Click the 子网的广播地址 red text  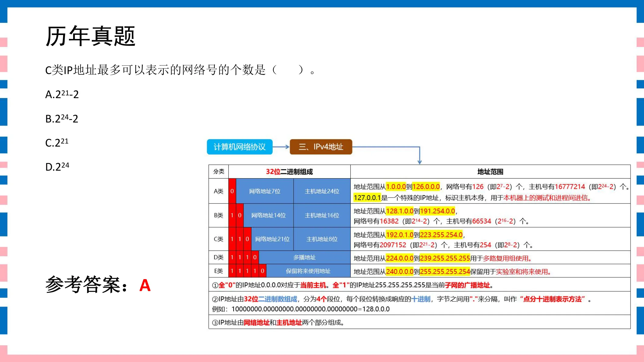tap(467, 285)
